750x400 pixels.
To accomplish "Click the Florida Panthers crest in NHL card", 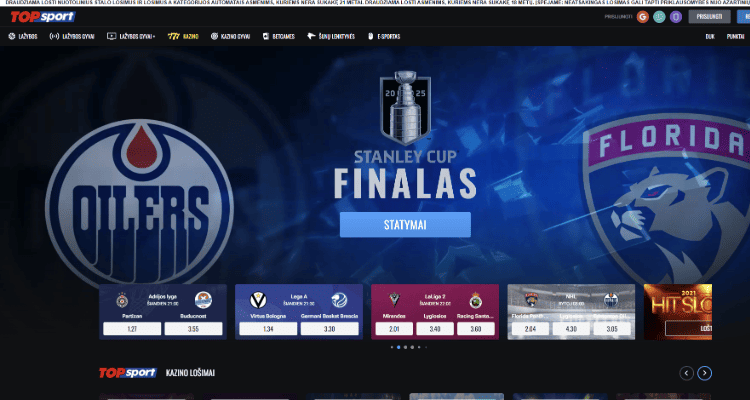I will click(531, 300).
